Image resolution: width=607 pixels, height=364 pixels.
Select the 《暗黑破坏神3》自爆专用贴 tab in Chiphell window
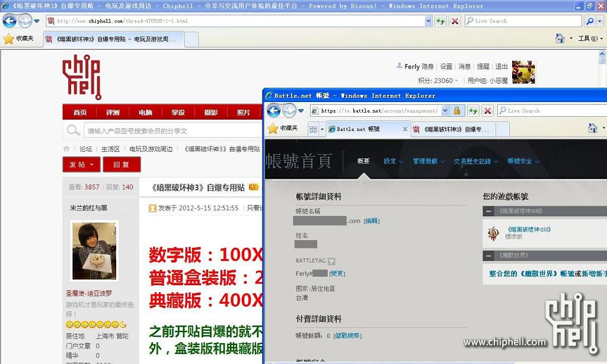point(113,39)
